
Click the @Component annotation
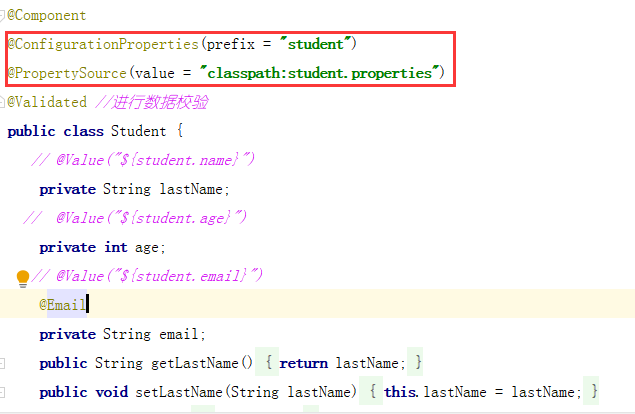click(x=47, y=16)
